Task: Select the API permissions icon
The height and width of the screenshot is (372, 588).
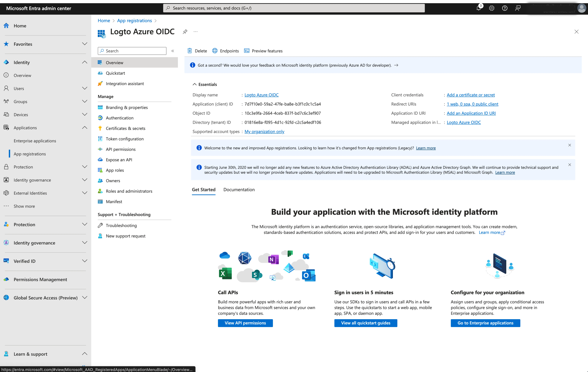Action: tap(100, 149)
